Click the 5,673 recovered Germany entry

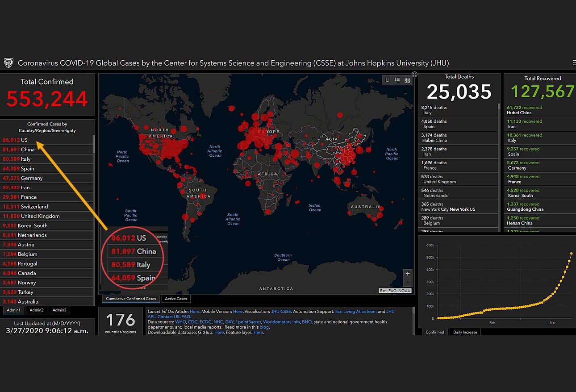[541, 166]
